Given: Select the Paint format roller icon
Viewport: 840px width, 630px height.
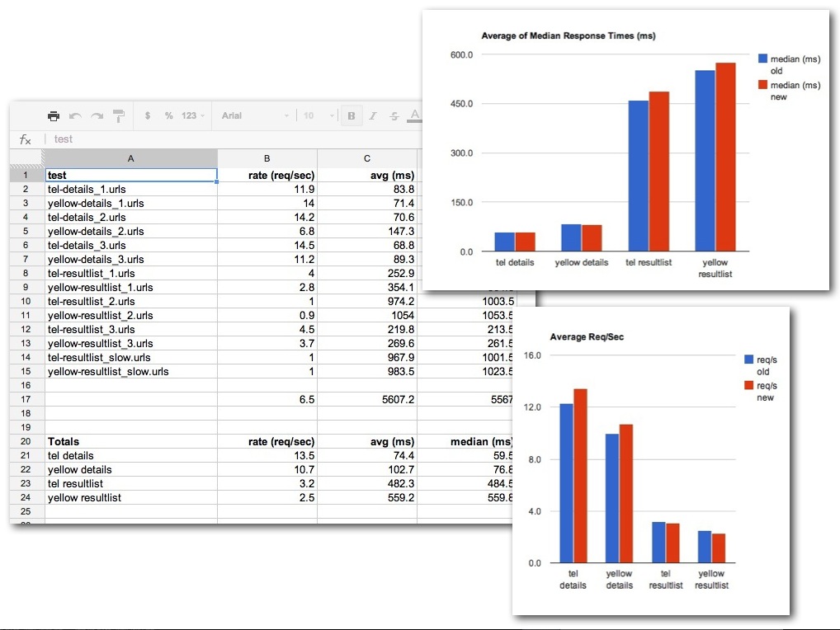Looking at the screenshot, I should tap(118, 115).
